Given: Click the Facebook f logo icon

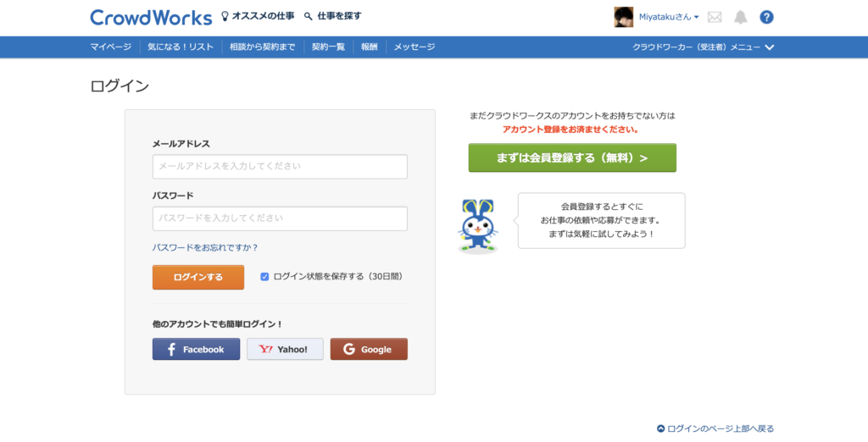Looking at the screenshot, I should click(171, 349).
